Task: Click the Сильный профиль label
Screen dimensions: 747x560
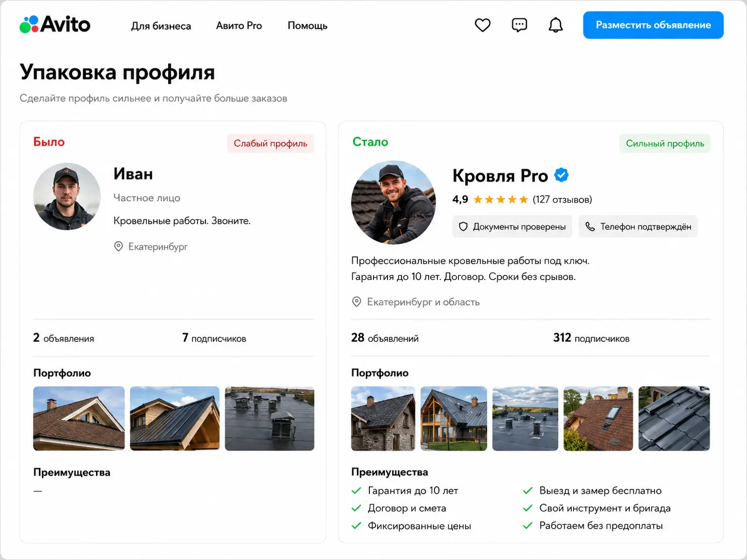Action: tap(665, 143)
